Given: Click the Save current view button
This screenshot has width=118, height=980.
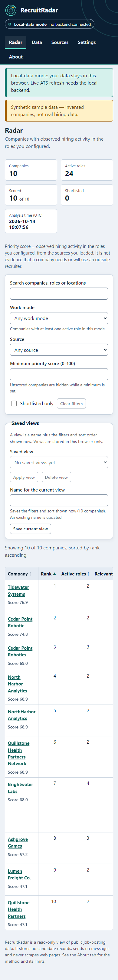Looking at the screenshot, I should (30, 529).
